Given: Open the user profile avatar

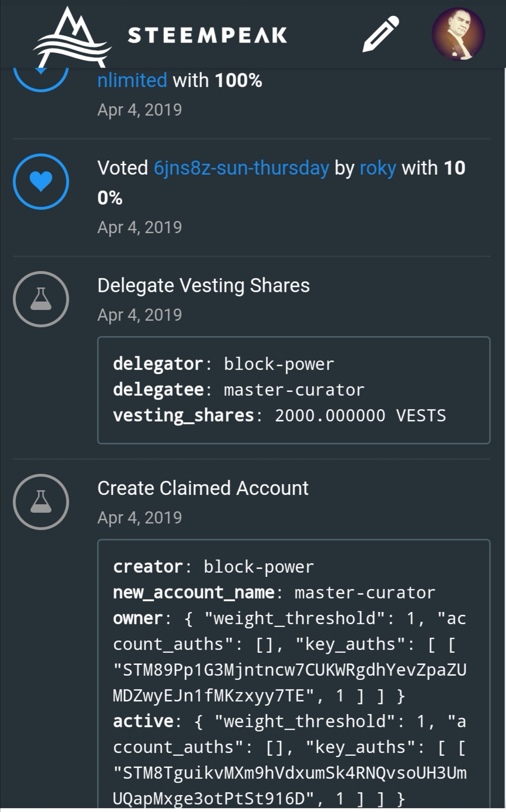Looking at the screenshot, I should [x=458, y=34].
